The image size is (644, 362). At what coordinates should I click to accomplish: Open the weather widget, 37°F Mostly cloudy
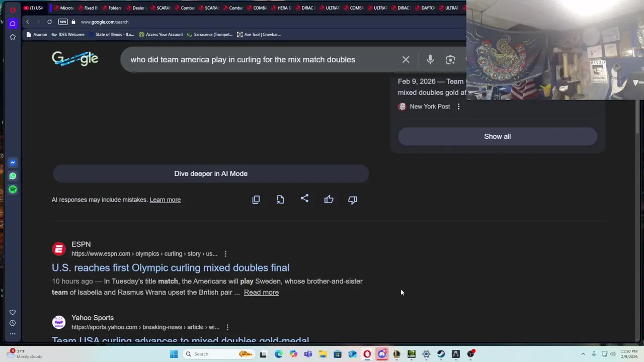[x=25, y=354]
